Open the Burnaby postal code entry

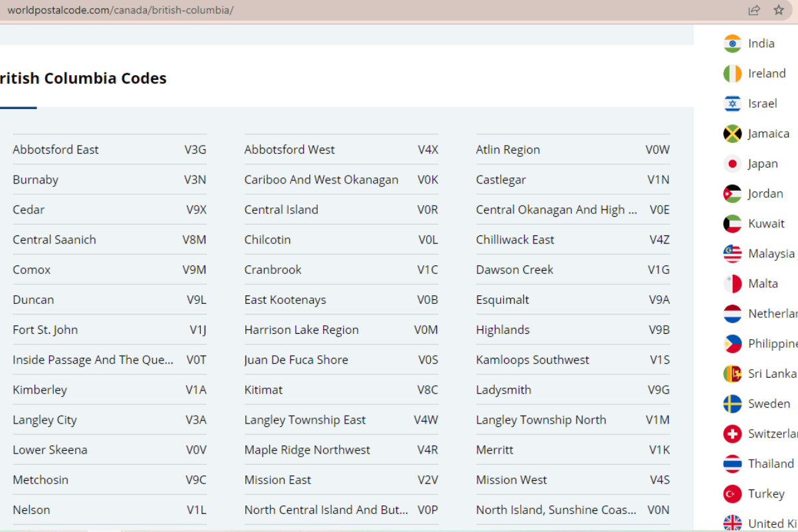pos(36,180)
